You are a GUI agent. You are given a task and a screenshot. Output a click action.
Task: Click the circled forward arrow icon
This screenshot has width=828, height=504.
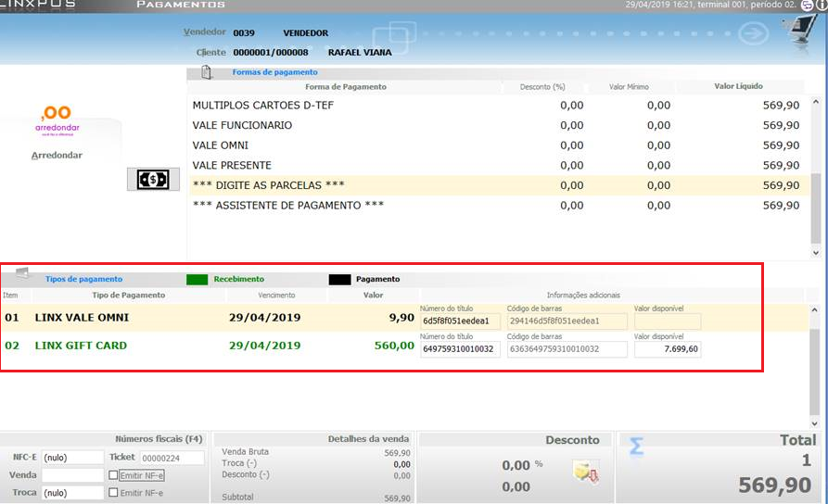point(753,33)
